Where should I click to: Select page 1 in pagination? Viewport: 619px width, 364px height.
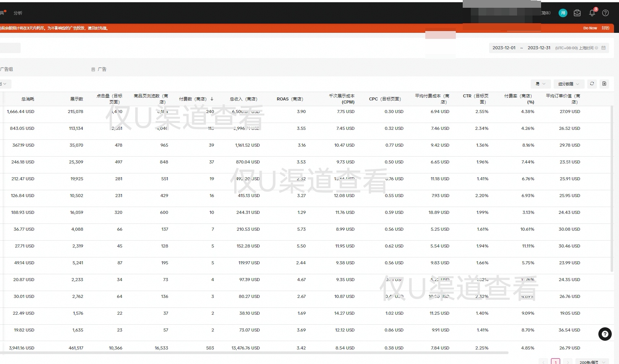pos(556,362)
